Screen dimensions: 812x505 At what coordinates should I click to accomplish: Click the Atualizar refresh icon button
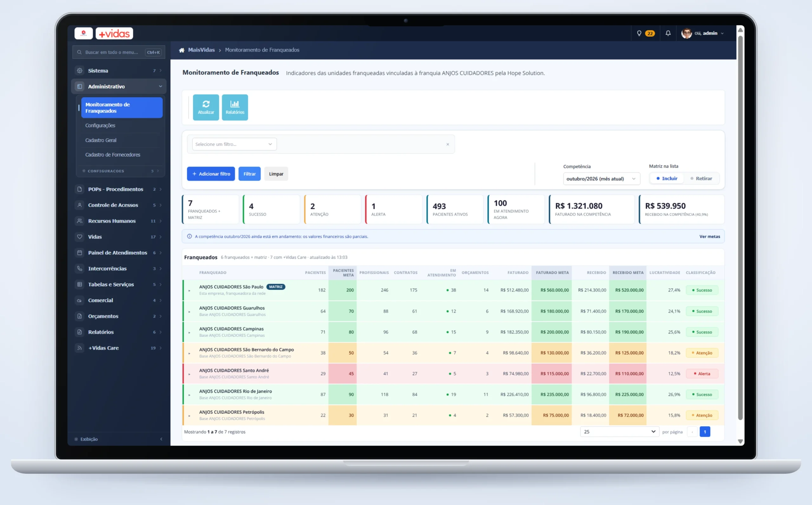tap(206, 107)
